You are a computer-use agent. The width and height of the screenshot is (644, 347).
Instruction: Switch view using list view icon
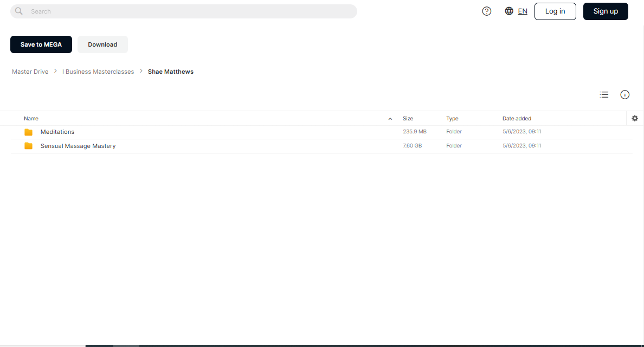[604, 94]
